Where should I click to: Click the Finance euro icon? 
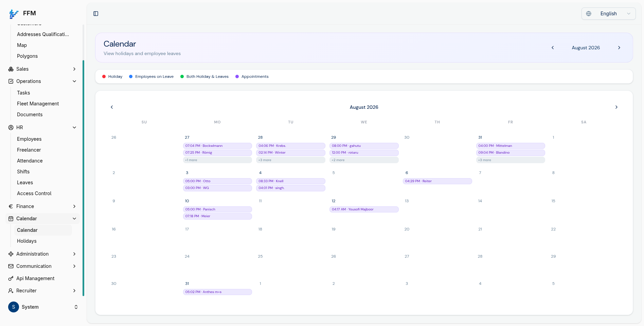click(x=11, y=206)
